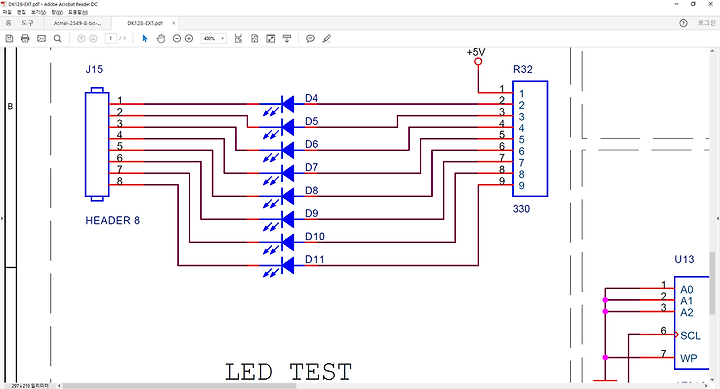
Task: Click the Fit width scrolling icon
Action: click(238, 39)
